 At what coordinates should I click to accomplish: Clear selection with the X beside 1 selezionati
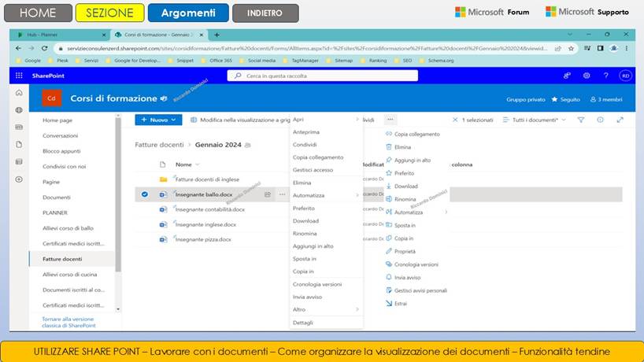tap(455, 120)
